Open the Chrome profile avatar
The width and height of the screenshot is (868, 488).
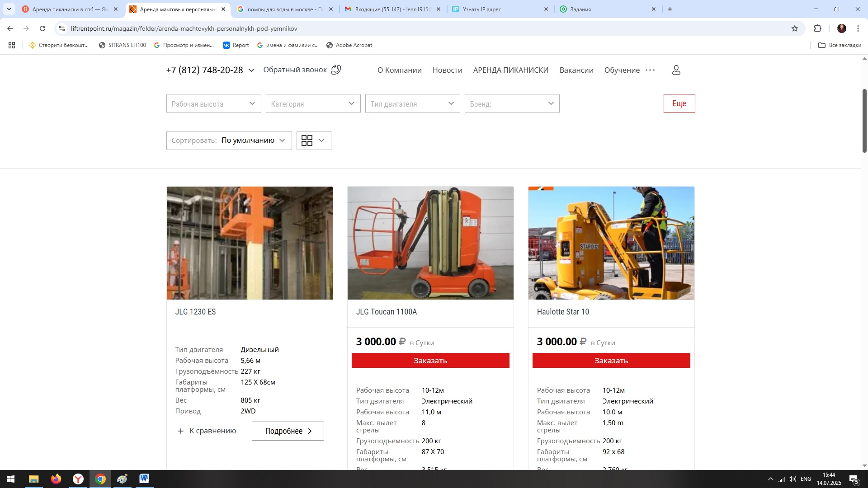[842, 28]
